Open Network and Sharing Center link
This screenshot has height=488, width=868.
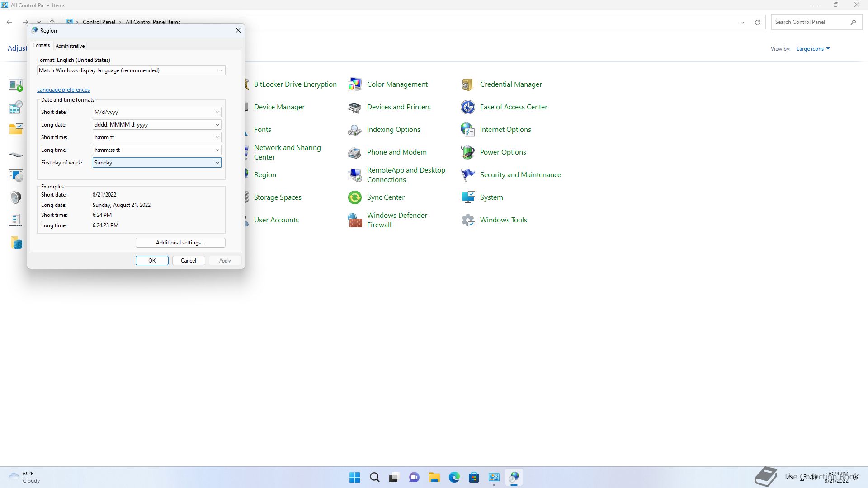tap(288, 152)
